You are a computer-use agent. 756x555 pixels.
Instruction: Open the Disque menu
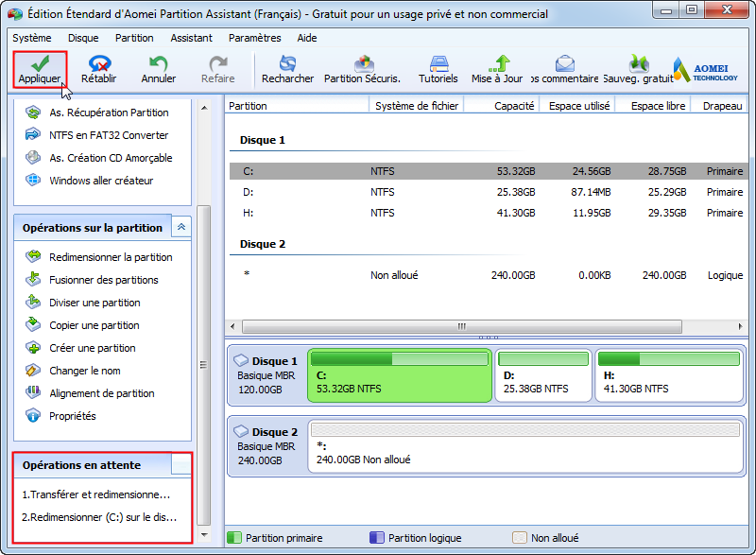[83, 38]
